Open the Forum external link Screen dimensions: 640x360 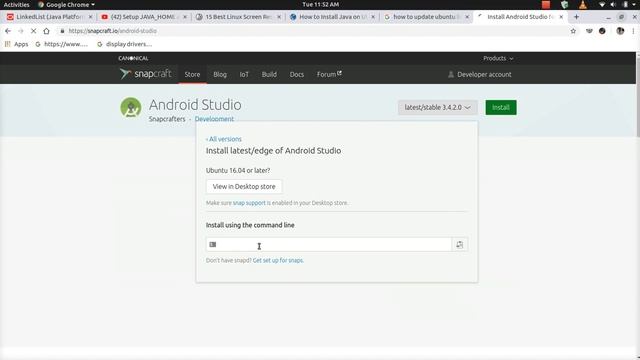tap(329, 74)
